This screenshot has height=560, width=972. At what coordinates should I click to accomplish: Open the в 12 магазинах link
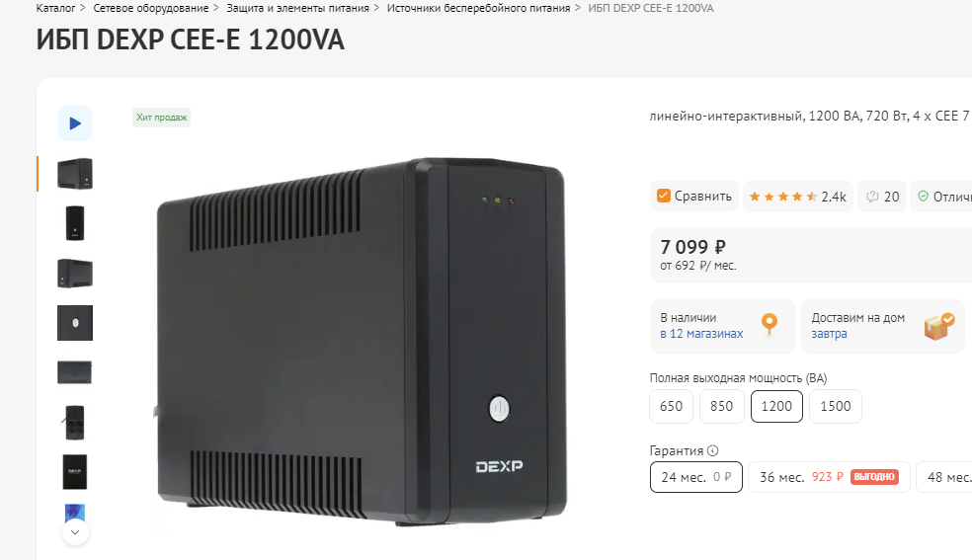click(x=701, y=333)
